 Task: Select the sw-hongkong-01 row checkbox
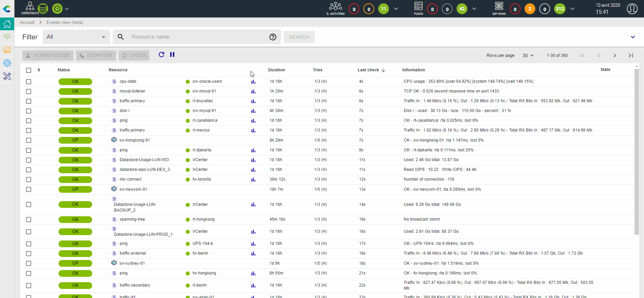click(29, 140)
